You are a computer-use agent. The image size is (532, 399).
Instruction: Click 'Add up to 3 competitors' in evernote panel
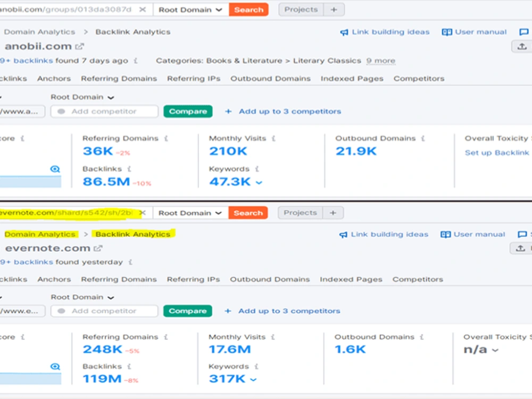coord(282,311)
